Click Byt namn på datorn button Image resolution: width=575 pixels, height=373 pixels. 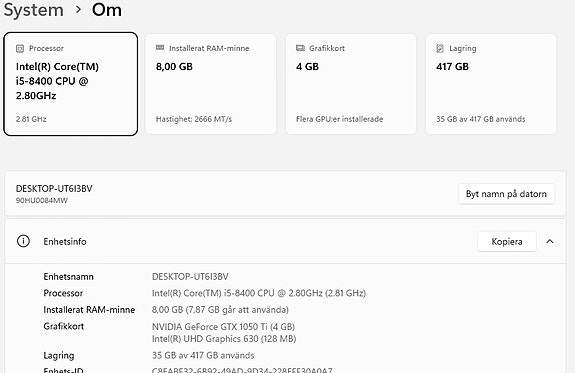tap(506, 194)
